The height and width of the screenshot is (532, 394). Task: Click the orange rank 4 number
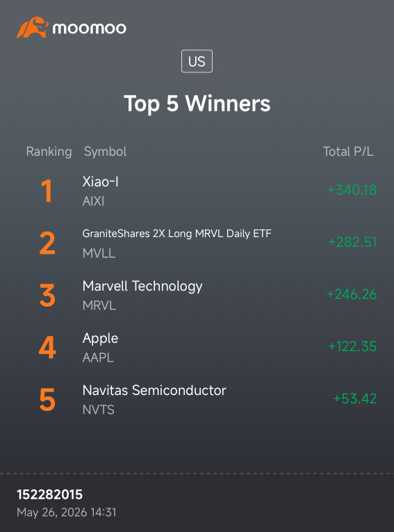click(47, 348)
